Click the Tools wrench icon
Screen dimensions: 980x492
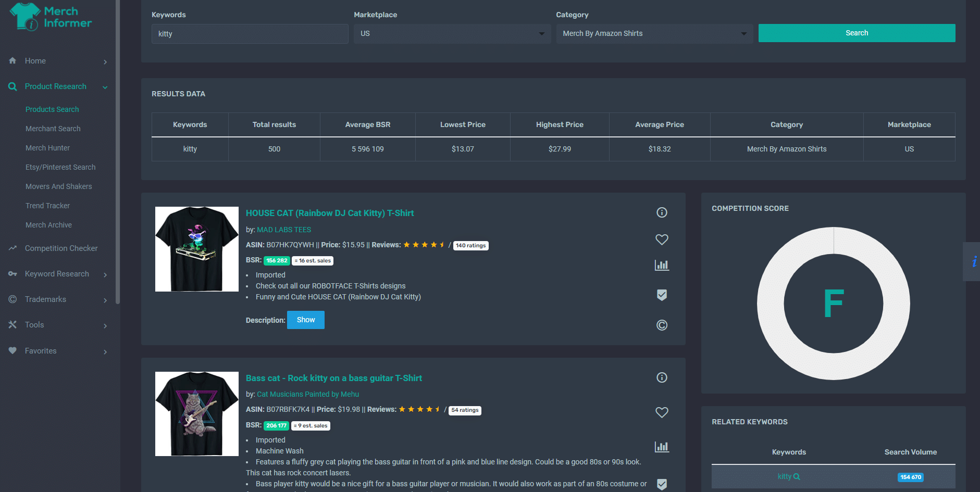pyautogui.click(x=13, y=325)
